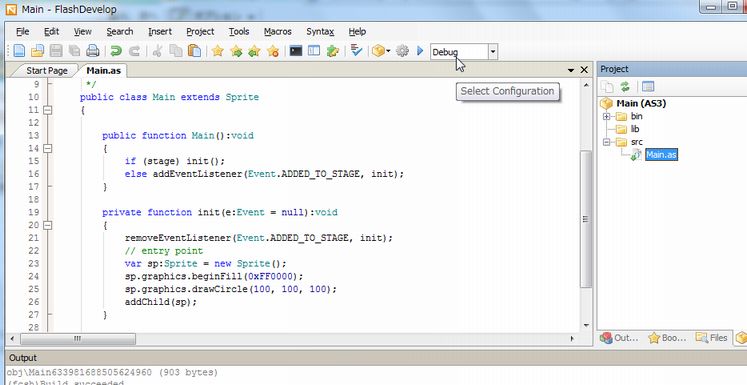Click the Build Project box icon
This screenshot has height=385, width=747.
point(378,51)
